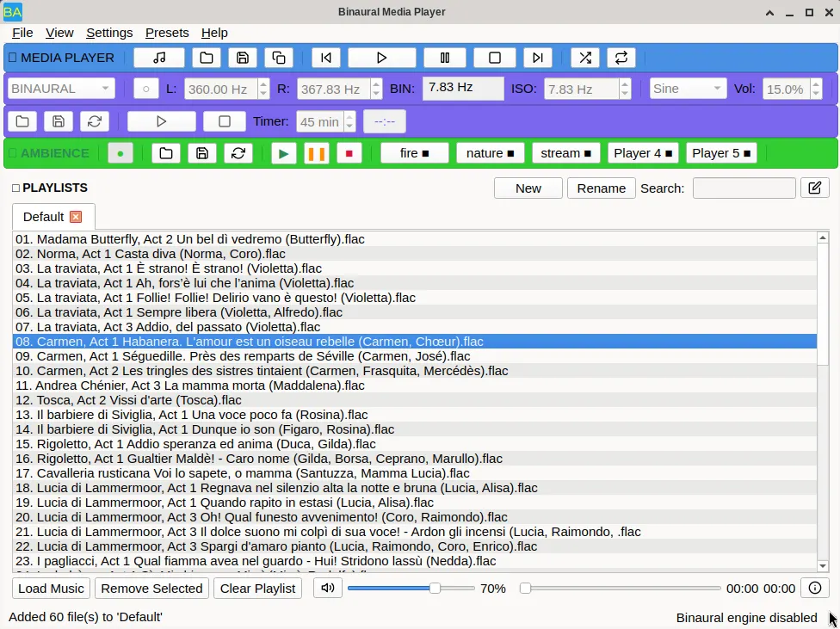Toggle the PLAYLISTS checkbox
Viewport: 840px width, 629px height.
pos(15,188)
